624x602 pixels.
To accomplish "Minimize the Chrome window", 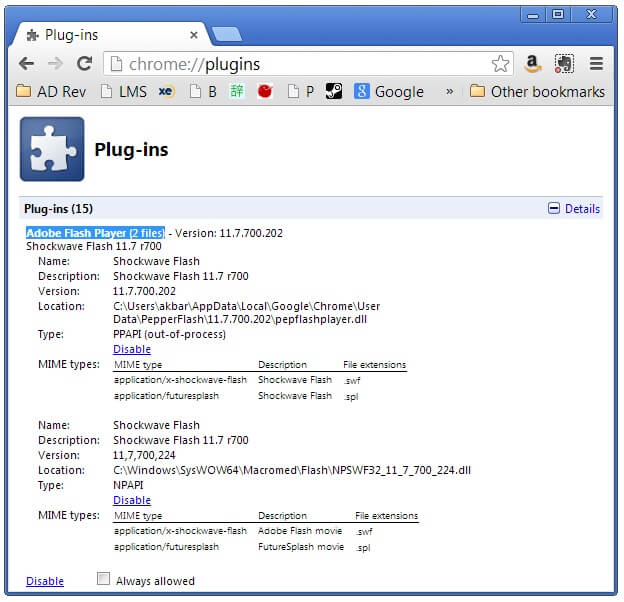I will click(x=533, y=16).
